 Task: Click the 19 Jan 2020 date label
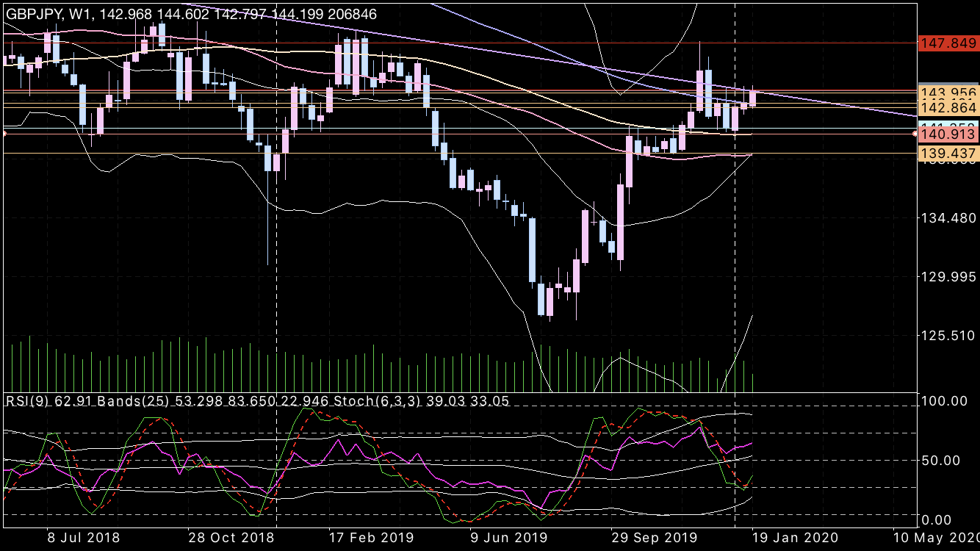(x=794, y=538)
